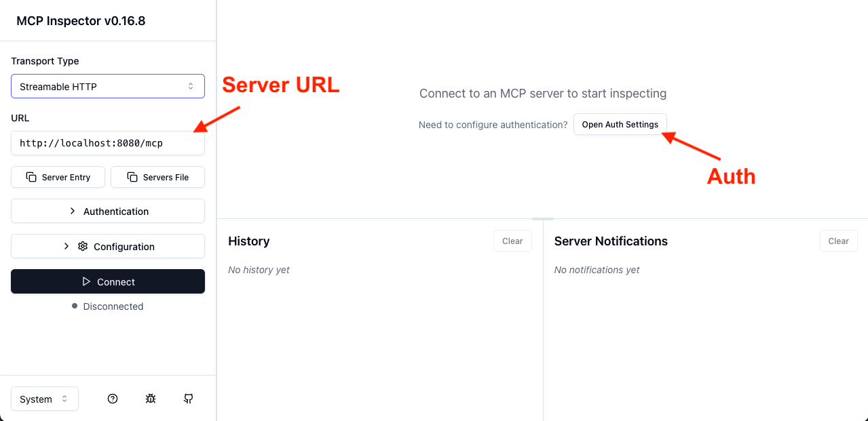Click the play icon on Connect
Screen dimensions: 868x421
tap(86, 281)
